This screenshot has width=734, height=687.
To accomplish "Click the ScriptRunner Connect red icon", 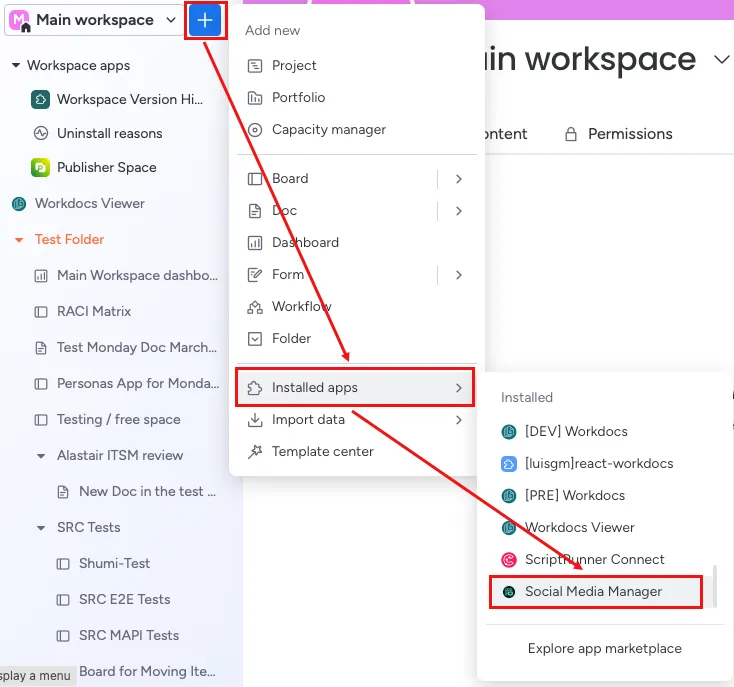I will [x=509, y=560].
